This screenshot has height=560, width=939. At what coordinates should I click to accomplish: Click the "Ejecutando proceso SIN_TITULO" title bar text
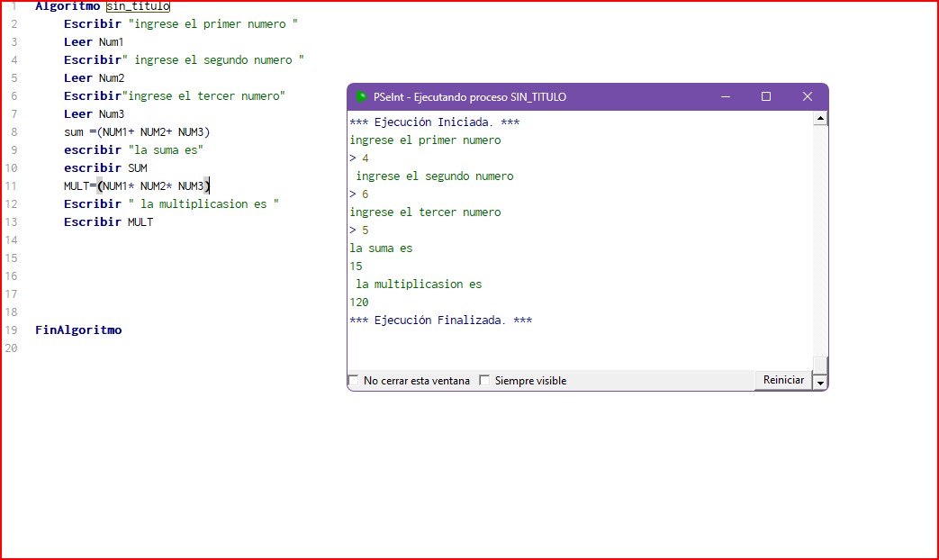(470, 97)
